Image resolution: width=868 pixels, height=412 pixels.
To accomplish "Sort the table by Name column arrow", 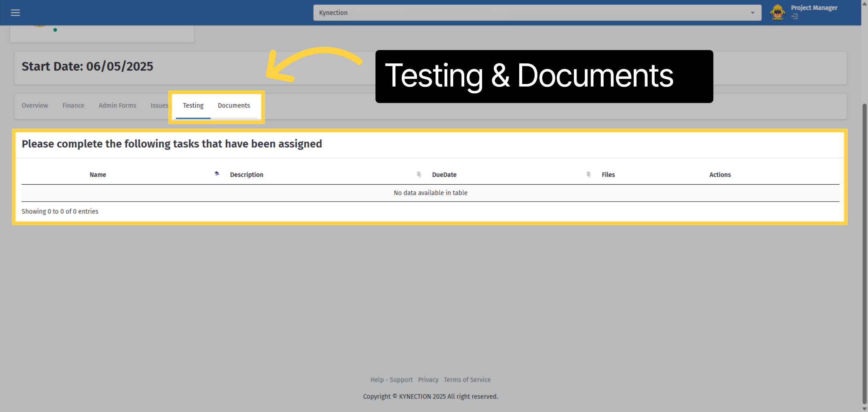I will [217, 174].
